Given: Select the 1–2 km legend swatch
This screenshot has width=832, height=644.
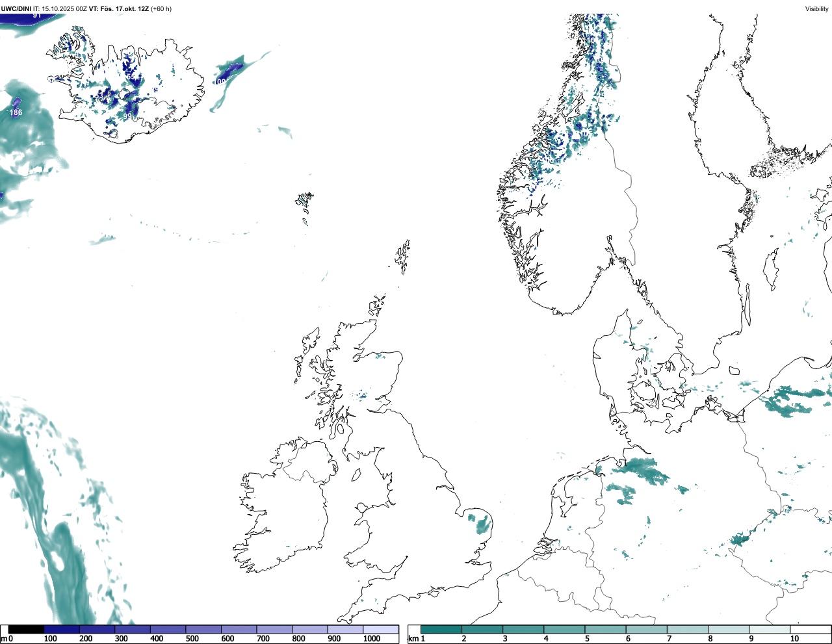Looking at the screenshot, I should click(x=441, y=629).
